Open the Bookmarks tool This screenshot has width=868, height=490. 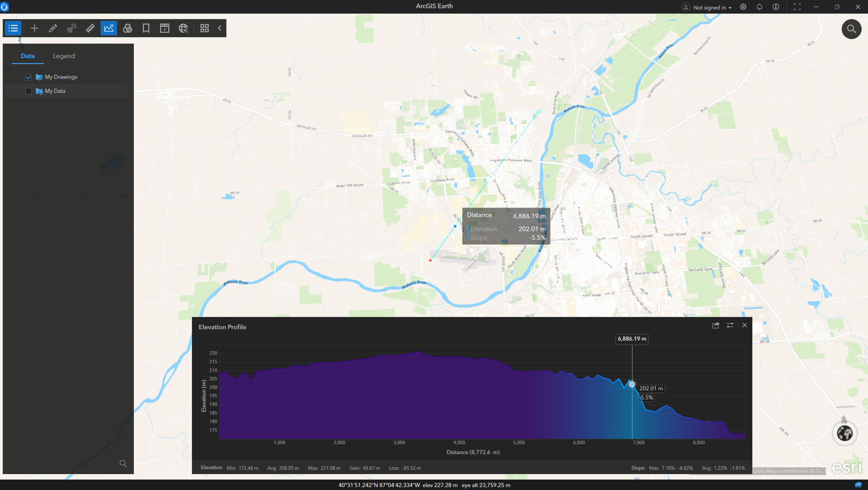click(x=146, y=28)
